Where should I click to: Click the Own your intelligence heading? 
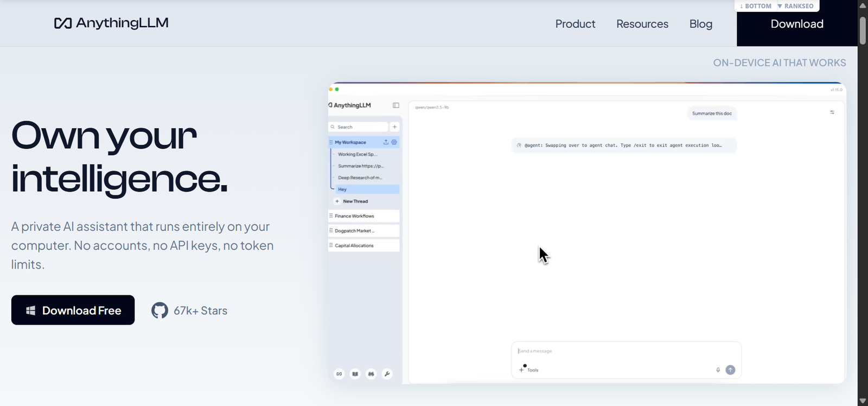pos(119,157)
